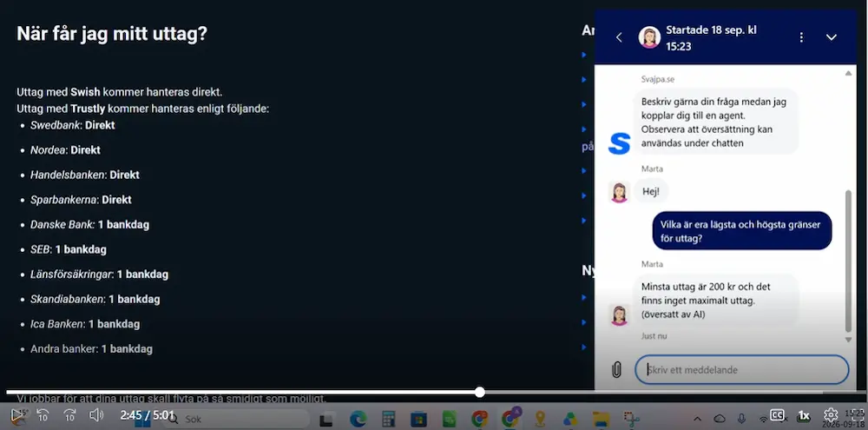868x430 pixels.
Task: Play the video with the play button
Action: click(16, 415)
